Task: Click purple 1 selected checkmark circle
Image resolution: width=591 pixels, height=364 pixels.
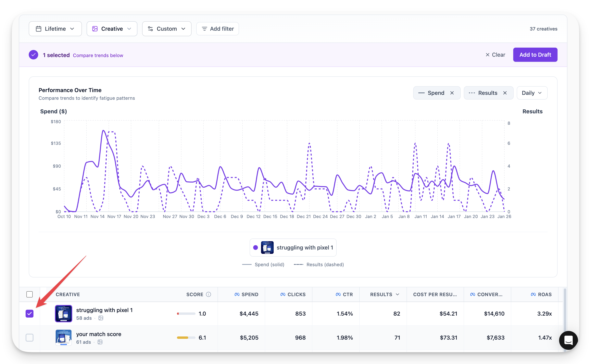Action: coord(33,55)
